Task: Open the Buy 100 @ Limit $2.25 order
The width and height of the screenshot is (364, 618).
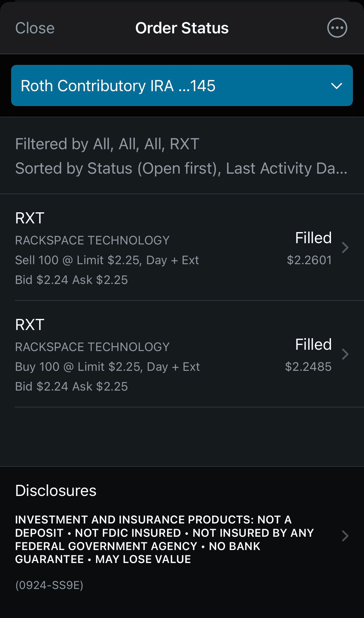Action: pyautogui.click(x=107, y=367)
